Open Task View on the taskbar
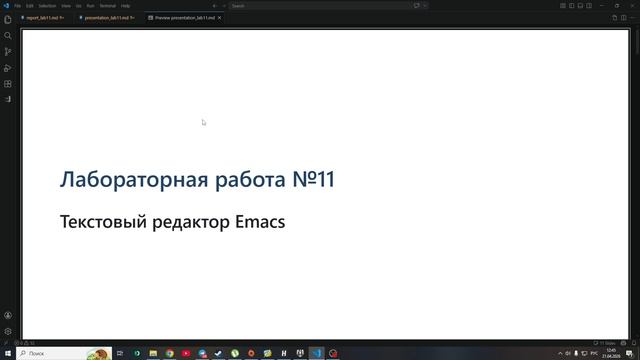This screenshot has height=360, width=640. point(120,353)
